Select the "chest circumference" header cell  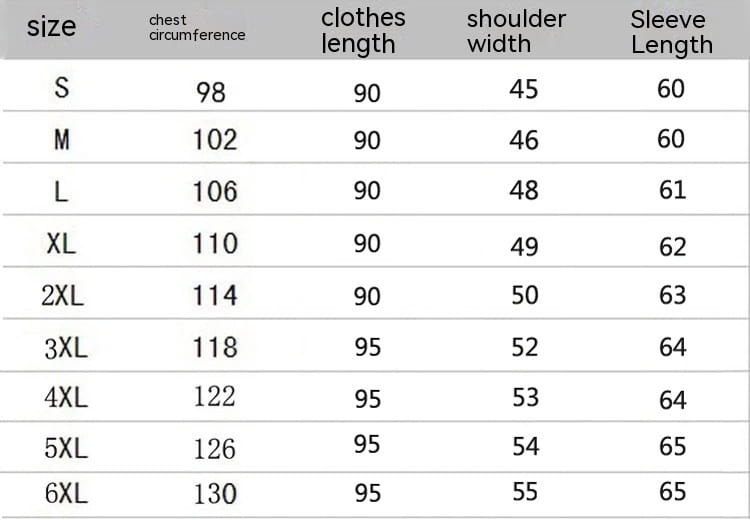click(x=196, y=28)
